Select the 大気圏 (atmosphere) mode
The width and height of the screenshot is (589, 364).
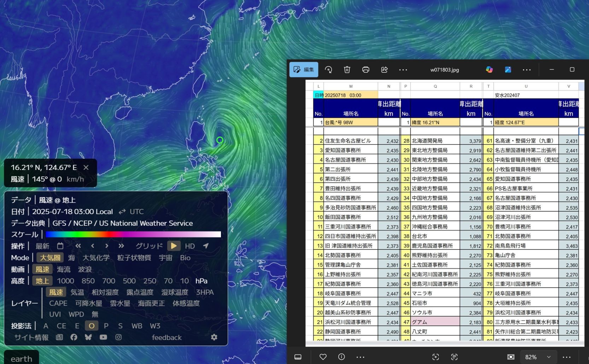point(50,258)
